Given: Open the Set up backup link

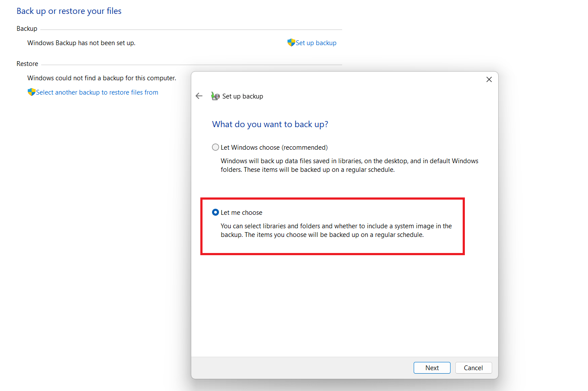Looking at the screenshot, I should [x=316, y=43].
